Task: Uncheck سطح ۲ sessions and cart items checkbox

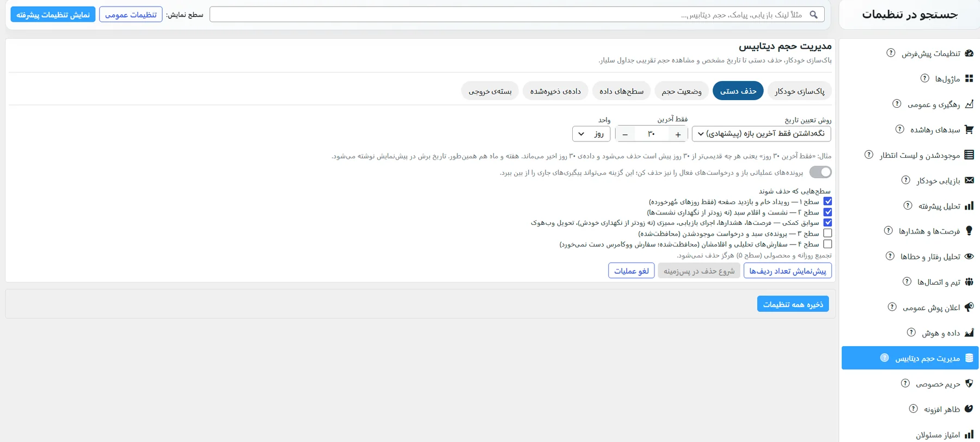Action: (828, 212)
